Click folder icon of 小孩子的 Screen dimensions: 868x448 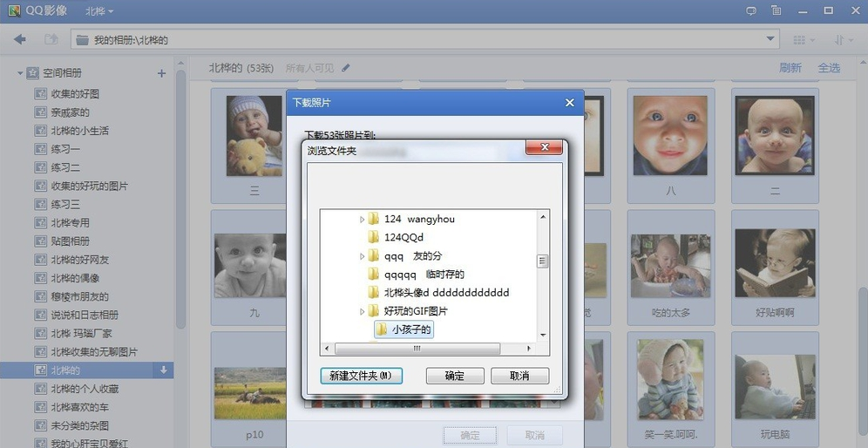pos(382,329)
